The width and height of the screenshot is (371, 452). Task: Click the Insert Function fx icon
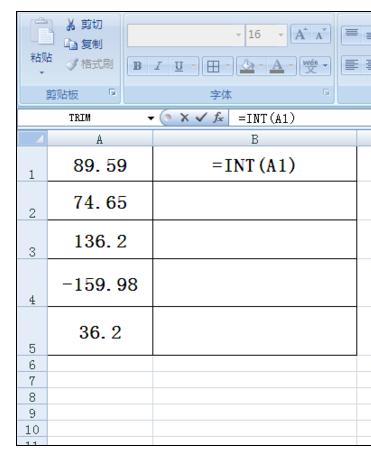tap(218, 117)
